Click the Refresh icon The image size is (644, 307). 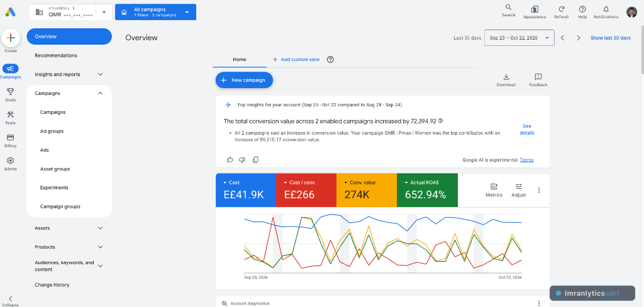coord(562,9)
